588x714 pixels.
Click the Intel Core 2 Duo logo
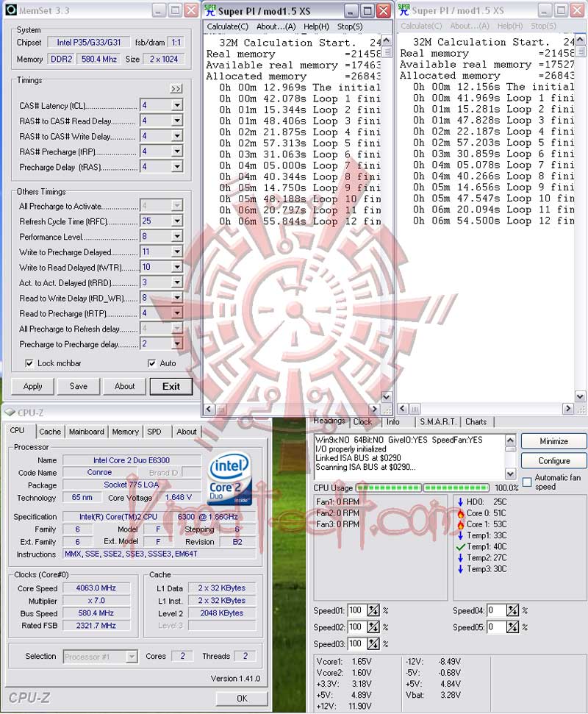click(x=230, y=478)
